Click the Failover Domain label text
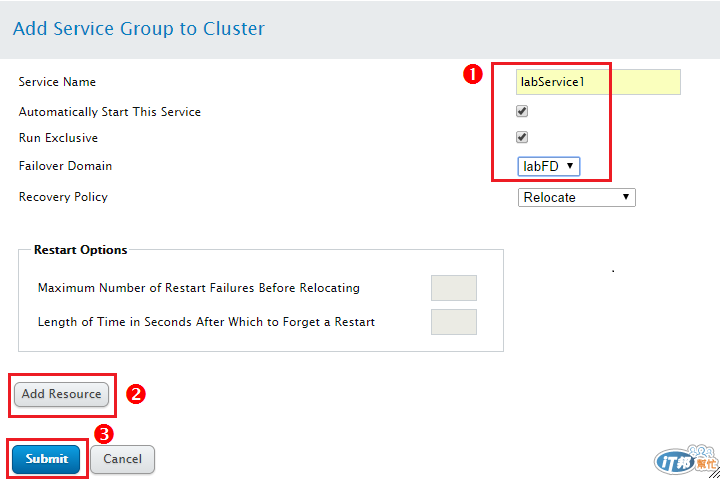The image size is (723, 481). (x=65, y=166)
